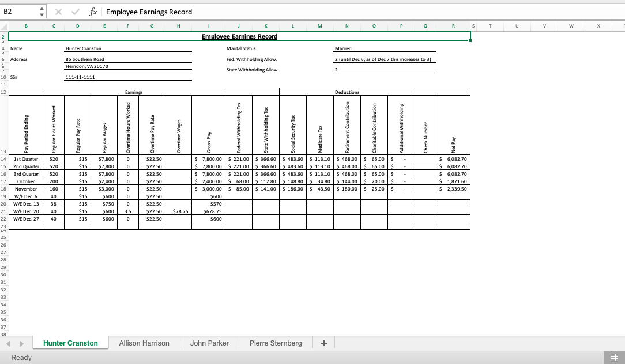Image resolution: width=625 pixels, height=364 pixels.
Task: Select column B header
Action: click(x=26, y=26)
